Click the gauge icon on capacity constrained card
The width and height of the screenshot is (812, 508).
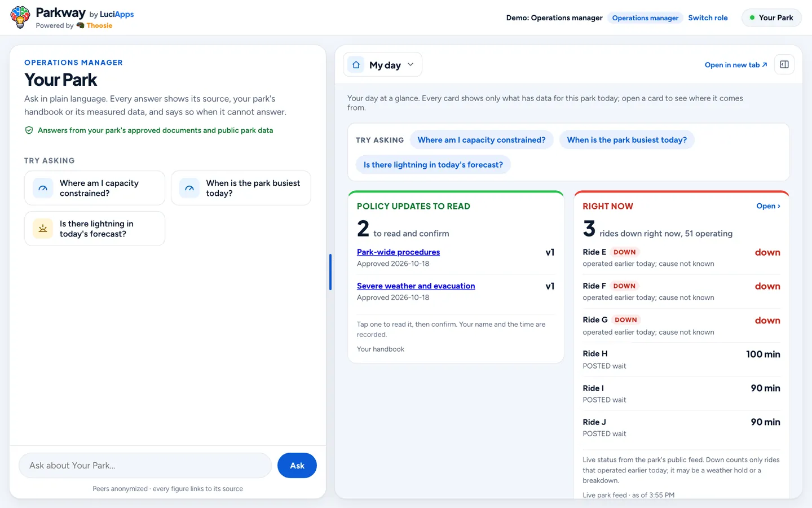43,188
